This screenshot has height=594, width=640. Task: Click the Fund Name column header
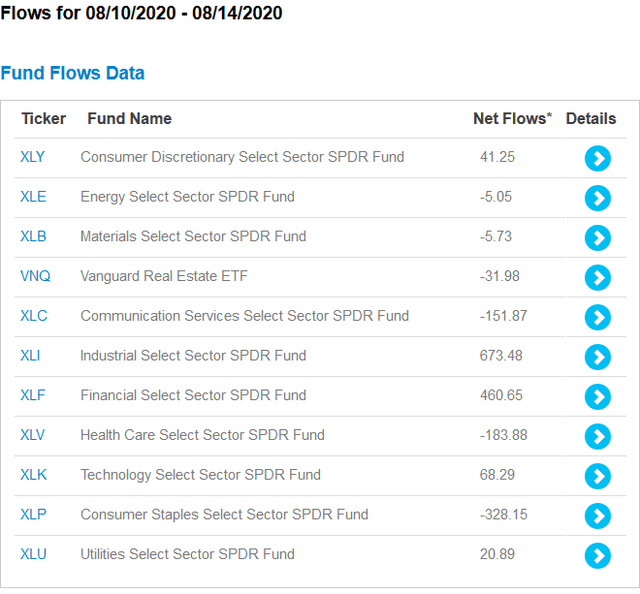pos(129,118)
